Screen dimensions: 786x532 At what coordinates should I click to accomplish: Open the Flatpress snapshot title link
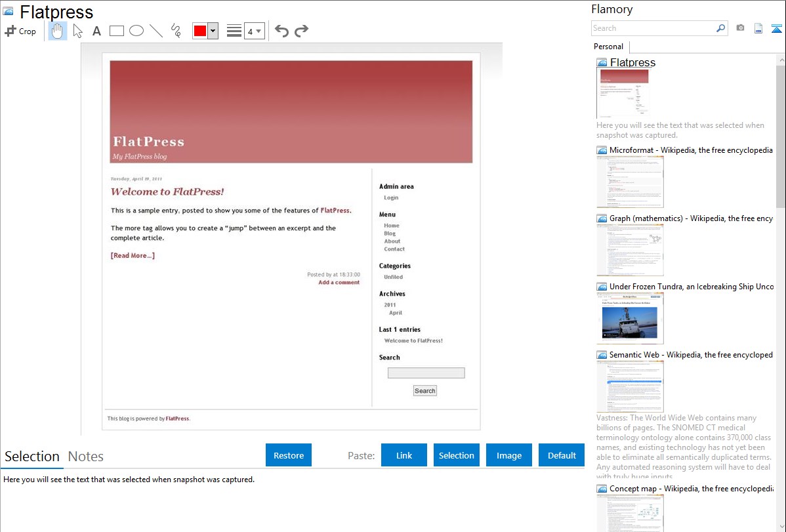coord(632,63)
